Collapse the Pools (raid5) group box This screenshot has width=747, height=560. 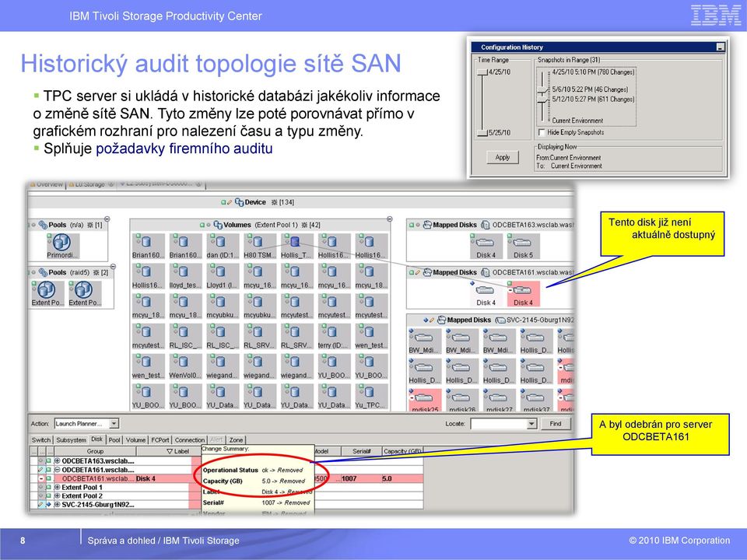point(113,267)
